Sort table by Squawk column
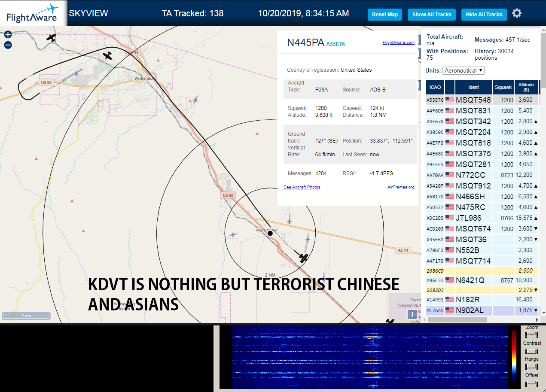The width and height of the screenshot is (546, 392). pos(503,87)
